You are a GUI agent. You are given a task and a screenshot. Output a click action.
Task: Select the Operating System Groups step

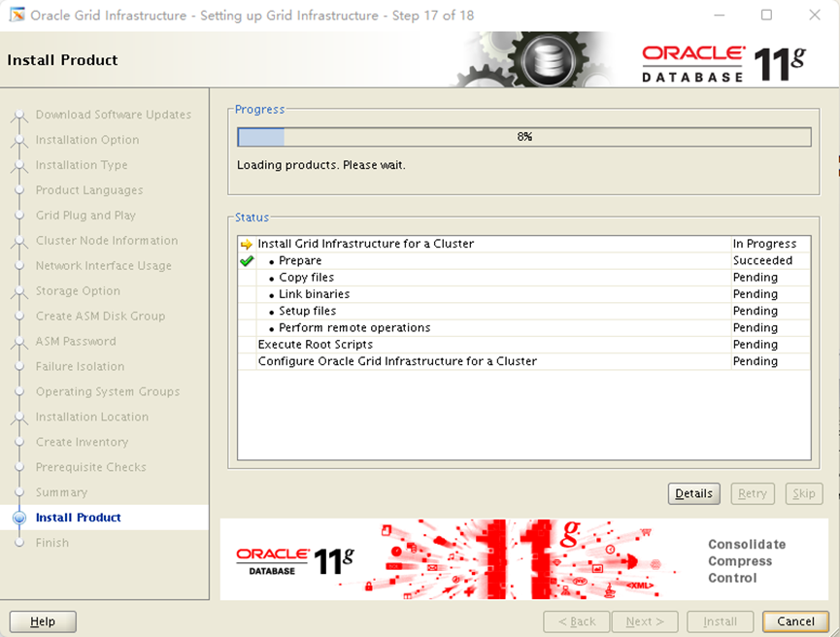click(108, 391)
